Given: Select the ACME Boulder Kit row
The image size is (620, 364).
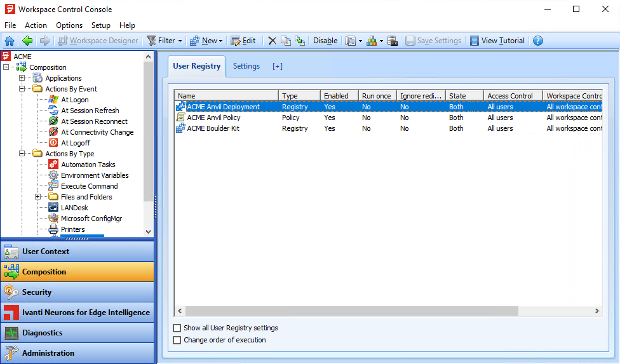Looking at the screenshot, I should (x=388, y=128).
